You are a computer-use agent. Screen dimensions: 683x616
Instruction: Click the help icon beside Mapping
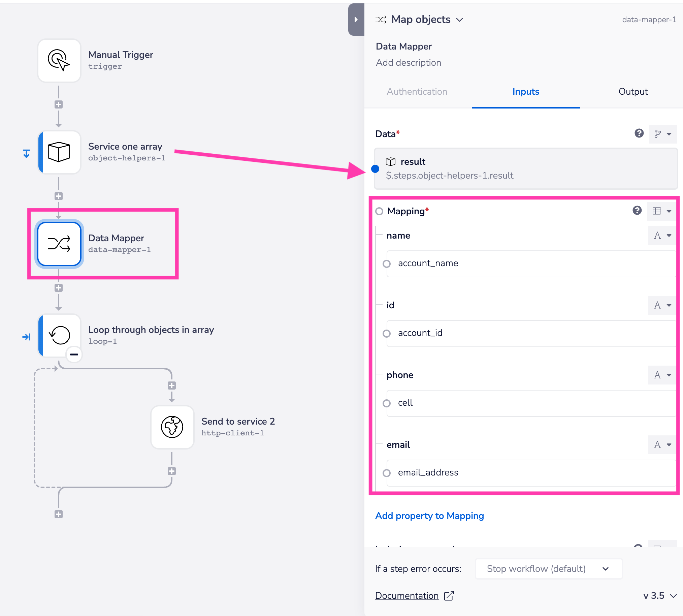[x=637, y=211]
